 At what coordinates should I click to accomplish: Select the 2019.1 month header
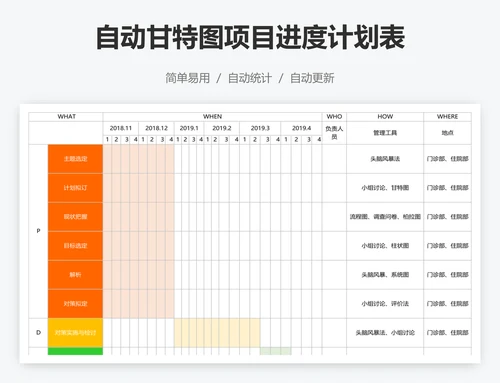pos(189,128)
